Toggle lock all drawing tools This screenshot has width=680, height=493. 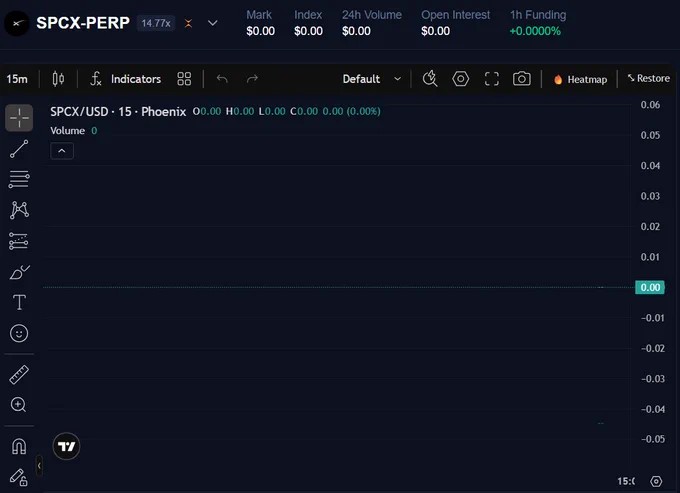19,477
